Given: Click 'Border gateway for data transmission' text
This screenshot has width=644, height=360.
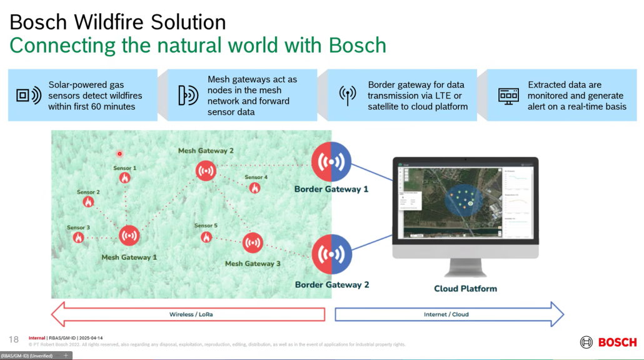Looking at the screenshot, I should point(418,95).
